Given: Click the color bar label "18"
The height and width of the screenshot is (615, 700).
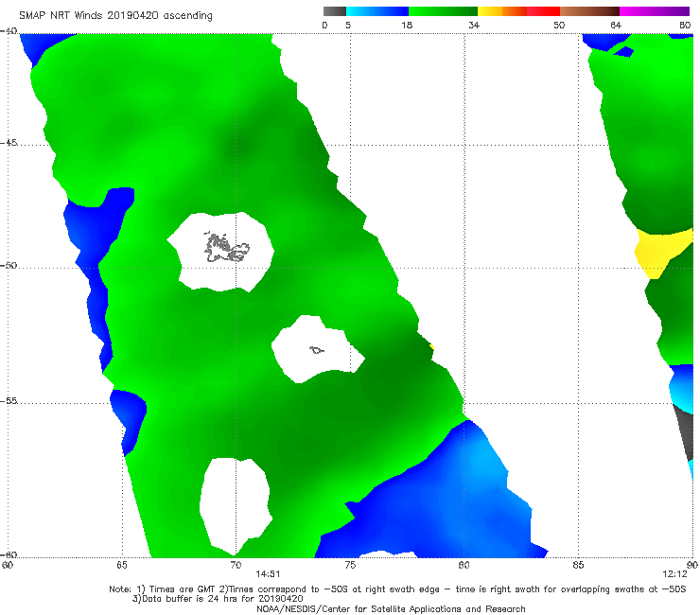Looking at the screenshot, I should [x=407, y=25].
